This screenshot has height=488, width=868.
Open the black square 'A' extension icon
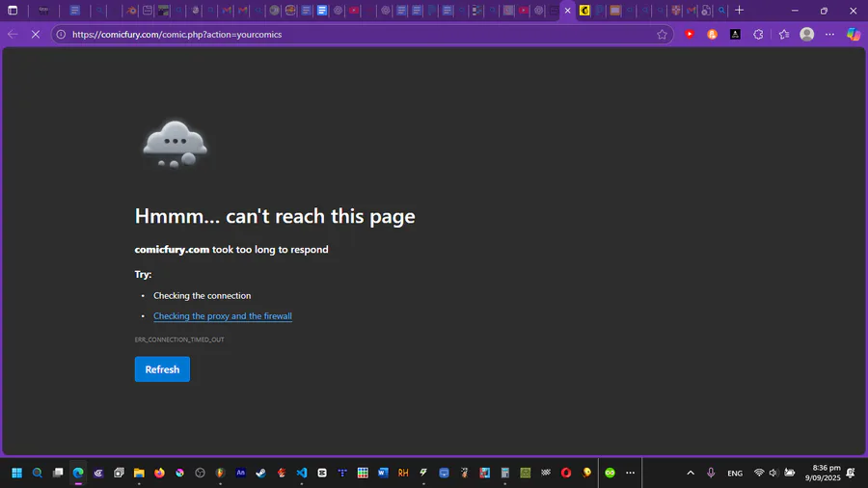click(x=735, y=35)
